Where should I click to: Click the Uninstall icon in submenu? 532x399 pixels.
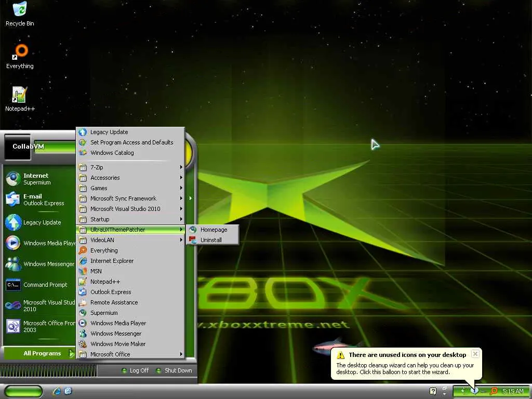click(193, 240)
